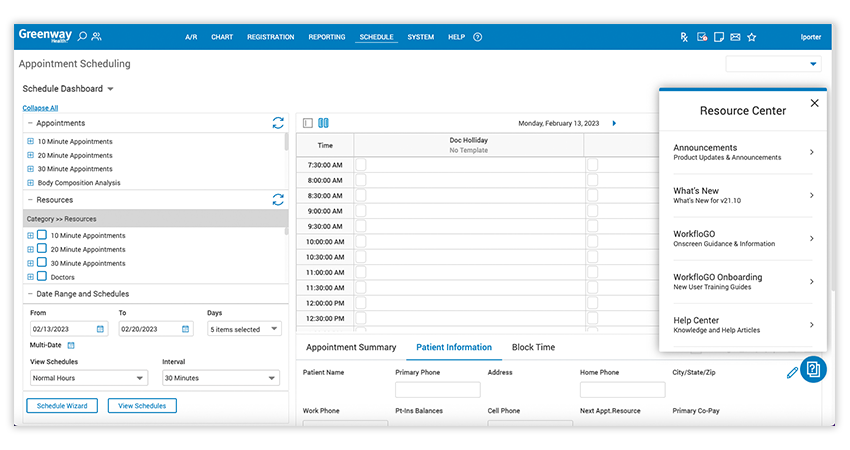The width and height of the screenshot is (850, 450).
Task: Click the prescription Rx icon
Action: 684,37
